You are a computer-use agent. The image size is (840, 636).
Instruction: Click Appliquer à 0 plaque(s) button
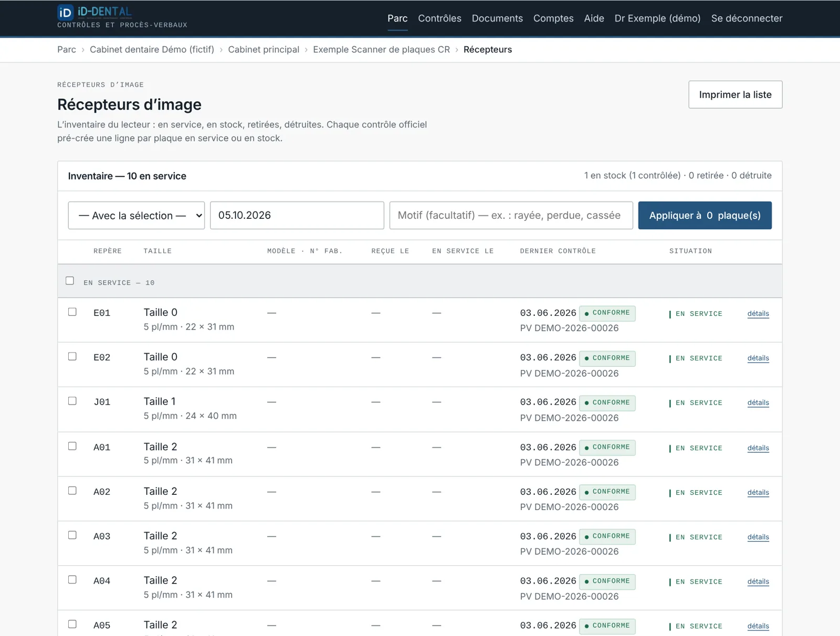coord(705,215)
